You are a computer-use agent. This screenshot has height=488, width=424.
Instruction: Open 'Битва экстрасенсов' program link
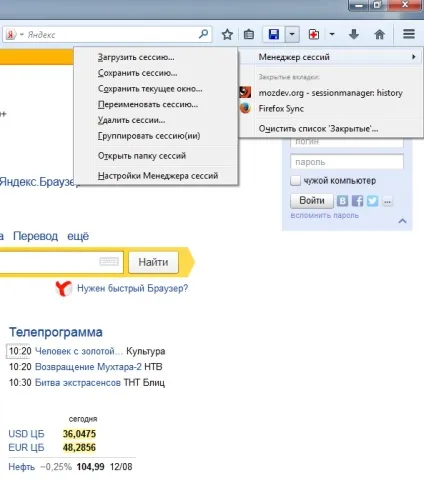click(78, 382)
